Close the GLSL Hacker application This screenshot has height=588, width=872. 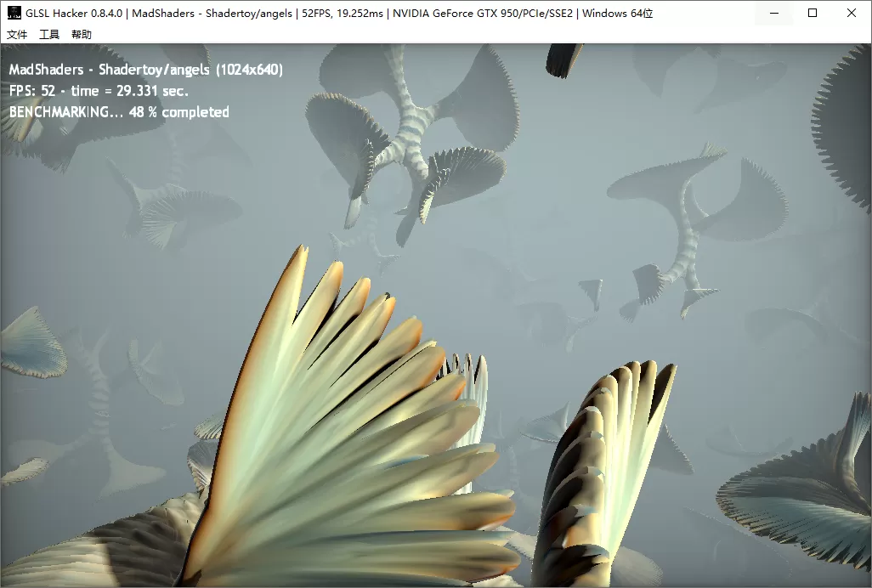pos(851,13)
